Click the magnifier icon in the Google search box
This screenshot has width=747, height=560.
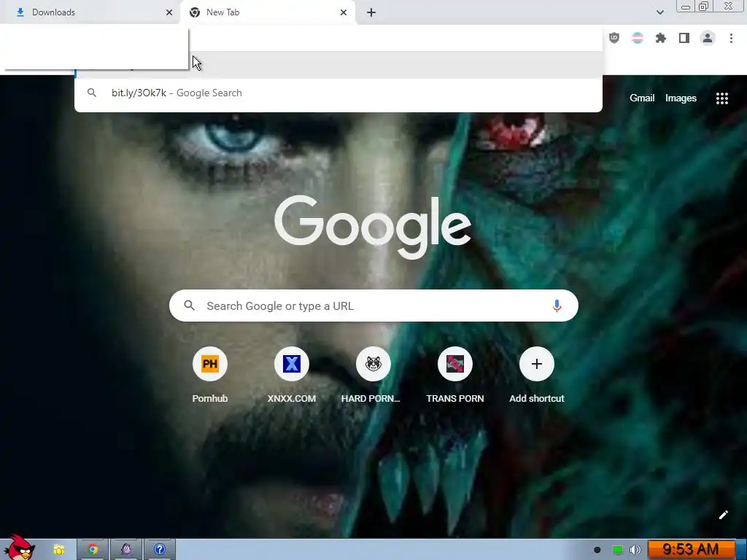click(x=189, y=306)
